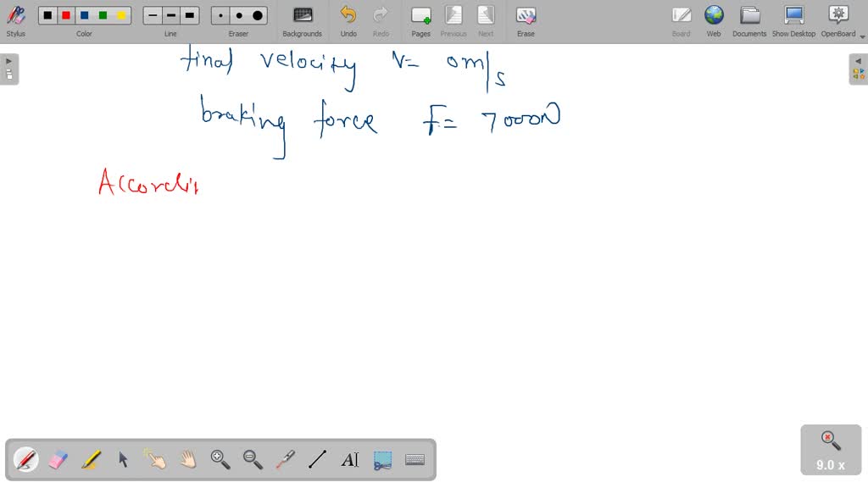Choose the thick line width
This screenshot has height=488, width=868.
tap(189, 15)
